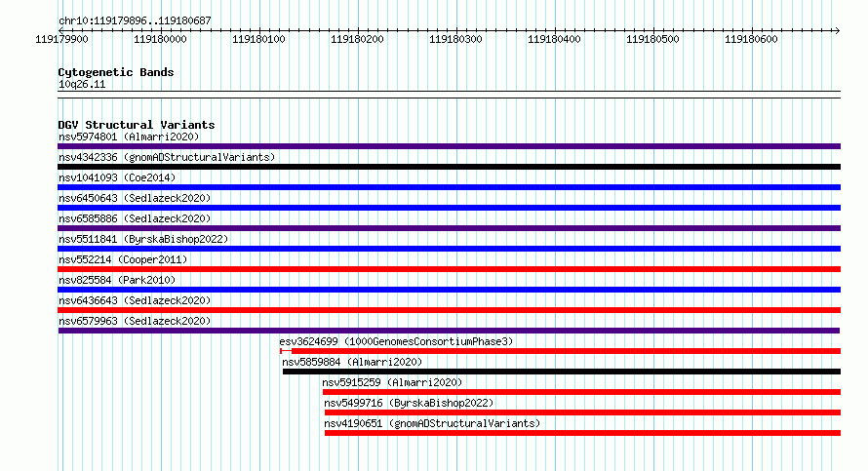Click ruler position 119180300

tap(455, 39)
